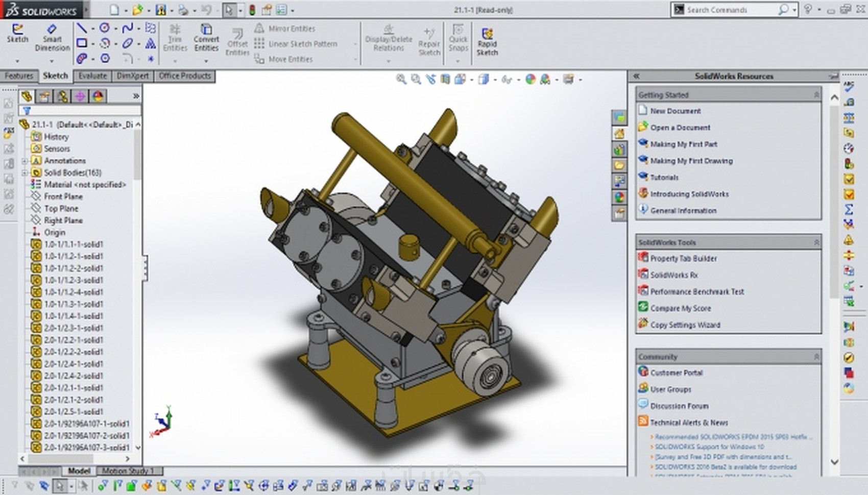Open the Search Commands dropdown arrow
This screenshot has height=495, width=868.
[x=794, y=10]
